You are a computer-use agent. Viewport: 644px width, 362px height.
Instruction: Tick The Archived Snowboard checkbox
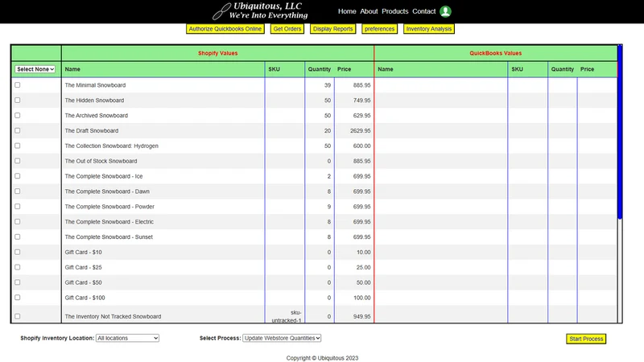[17, 115]
